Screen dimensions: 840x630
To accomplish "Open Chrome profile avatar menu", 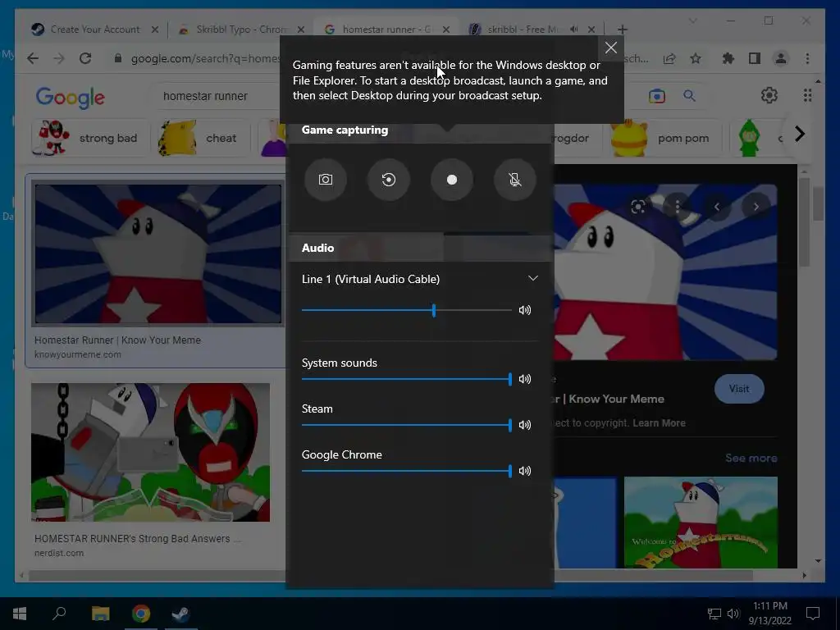I will [781, 58].
